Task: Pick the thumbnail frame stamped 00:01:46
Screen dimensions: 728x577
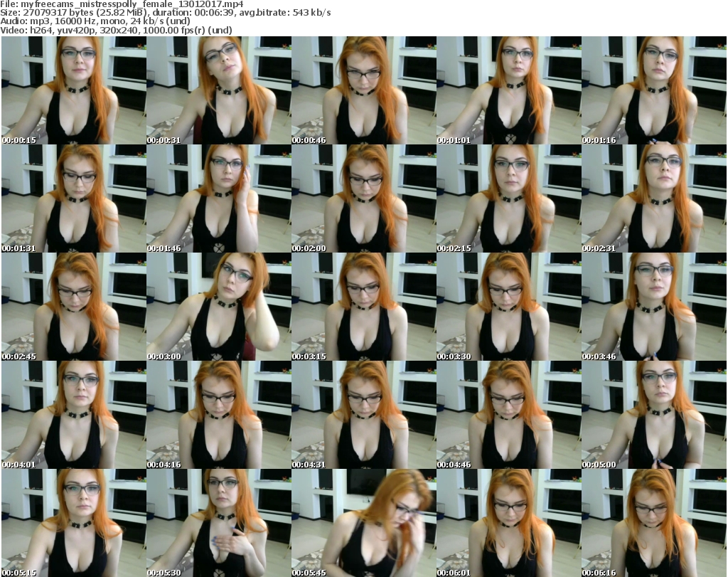Action: (x=219, y=198)
